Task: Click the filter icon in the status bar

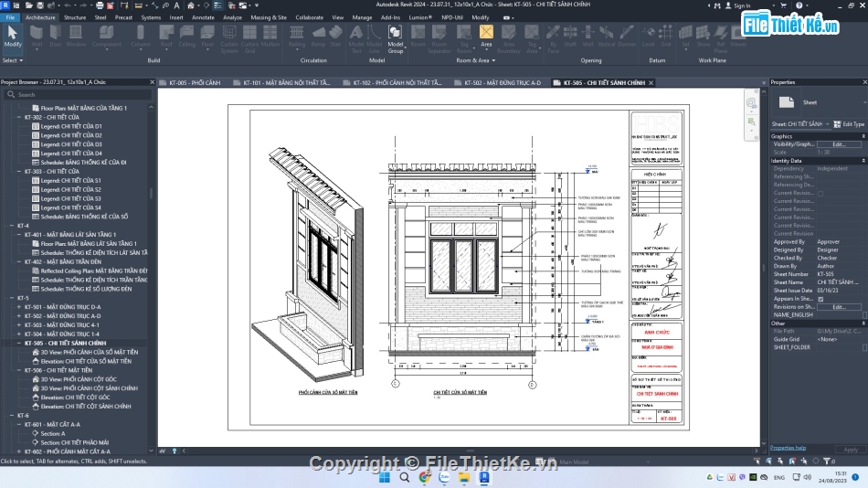Action: pos(827,461)
